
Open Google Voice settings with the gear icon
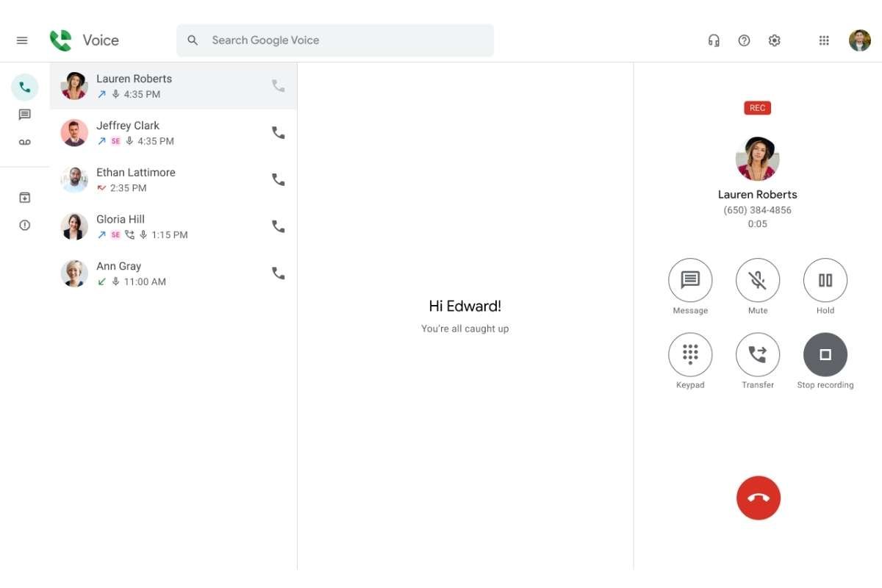coord(774,40)
